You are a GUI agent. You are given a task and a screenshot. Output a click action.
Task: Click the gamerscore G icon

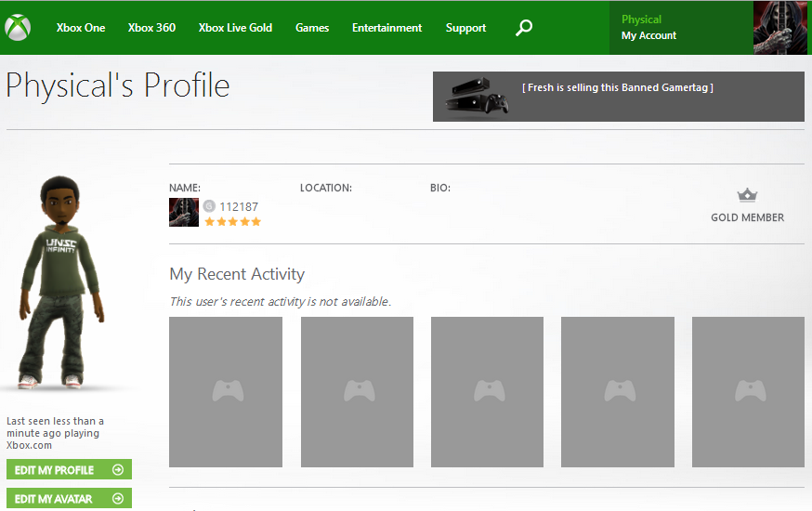click(209, 206)
